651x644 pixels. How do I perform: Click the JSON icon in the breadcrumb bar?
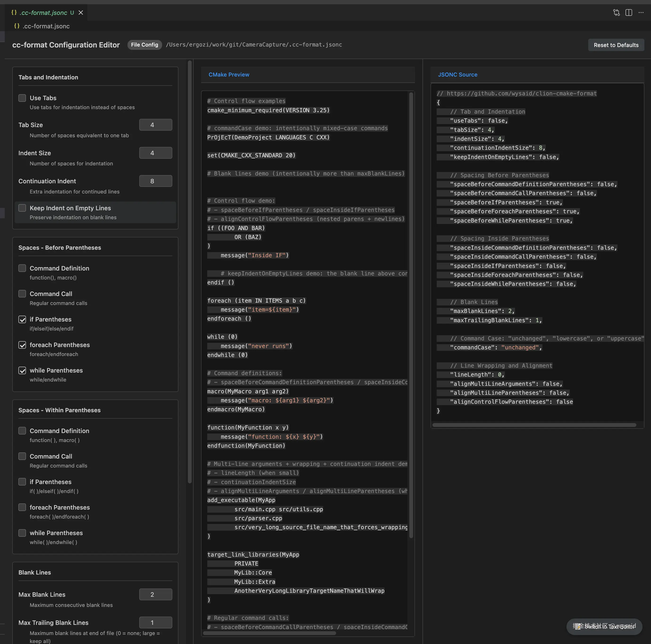pyautogui.click(x=17, y=26)
